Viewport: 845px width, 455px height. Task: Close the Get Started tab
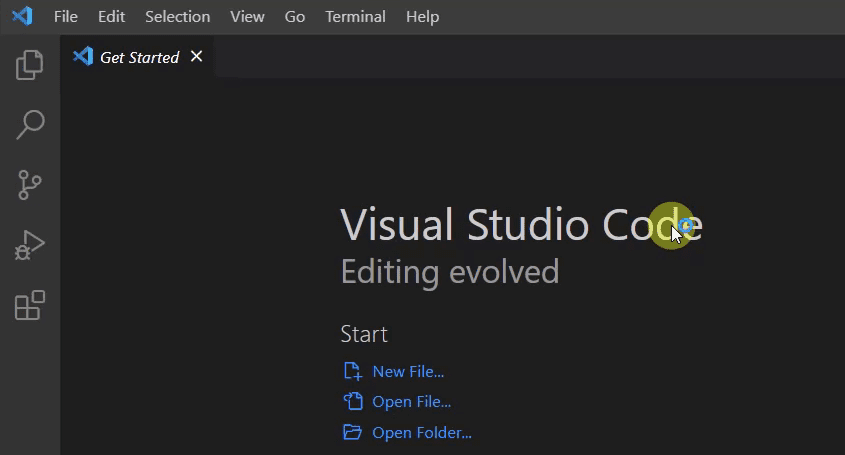(x=197, y=57)
